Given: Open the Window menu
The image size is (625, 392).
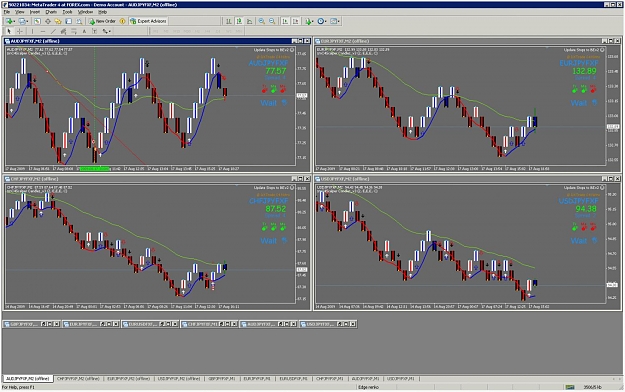Looking at the screenshot, I should pyautogui.click(x=85, y=12).
